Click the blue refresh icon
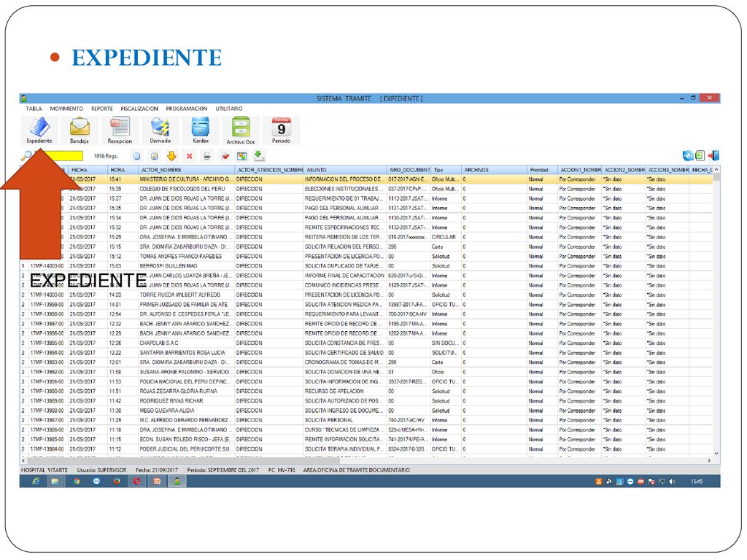The height and width of the screenshot is (560, 747). [687, 156]
